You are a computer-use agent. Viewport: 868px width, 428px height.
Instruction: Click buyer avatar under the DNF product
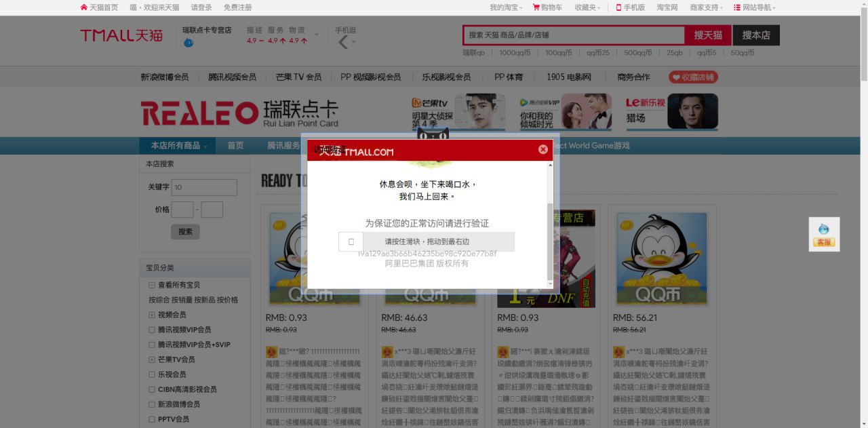coord(502,352)
